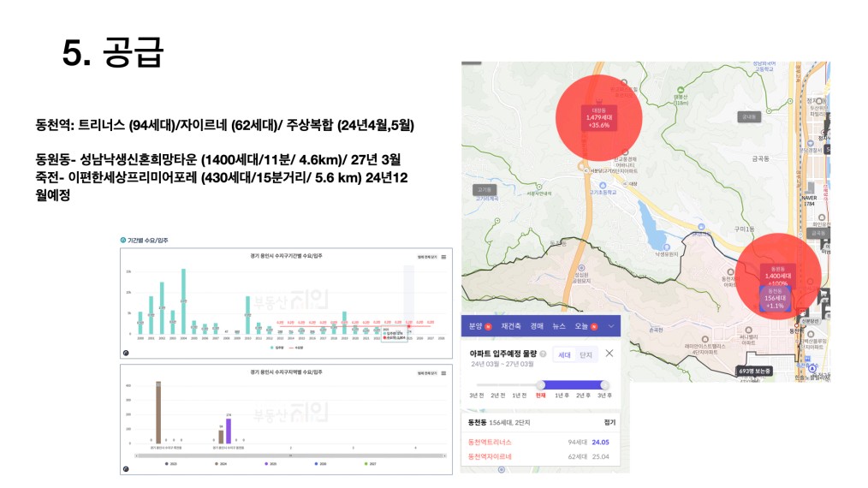This screenshot has height=488, width=868.
Task: Open the hamburger menu on the 수지구기간별 chart
Action: coord(443,257)
